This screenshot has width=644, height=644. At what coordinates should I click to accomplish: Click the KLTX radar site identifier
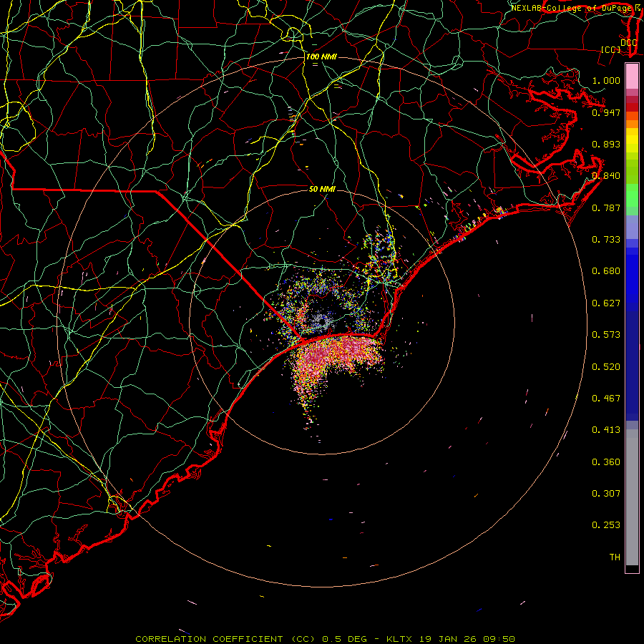point(399,639)
